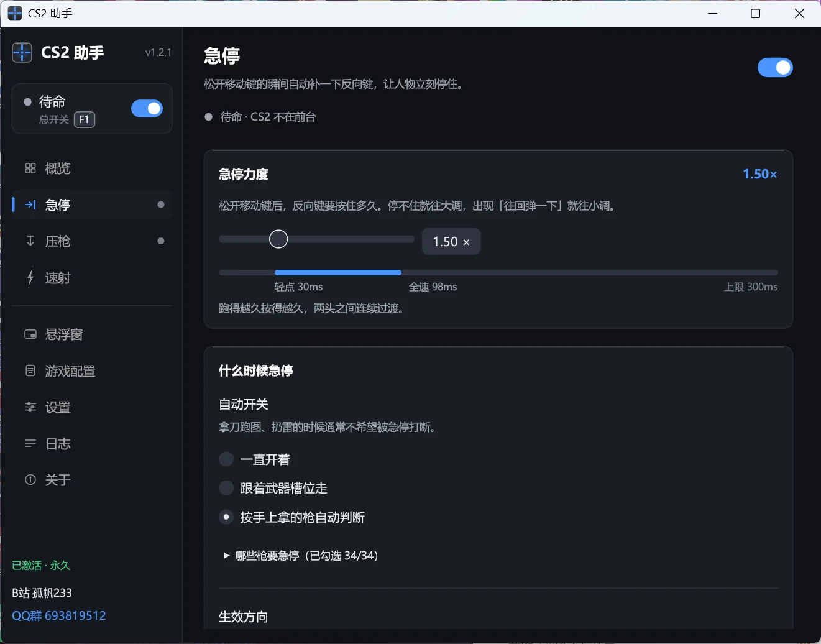Click the CS2 助手 crosshair logo icon
The width and height of the screenshot is (821, 644).
coord(22,53)
